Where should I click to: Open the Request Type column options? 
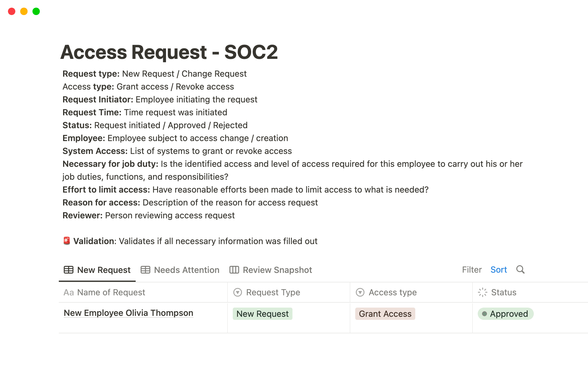[x=273, y=292]
